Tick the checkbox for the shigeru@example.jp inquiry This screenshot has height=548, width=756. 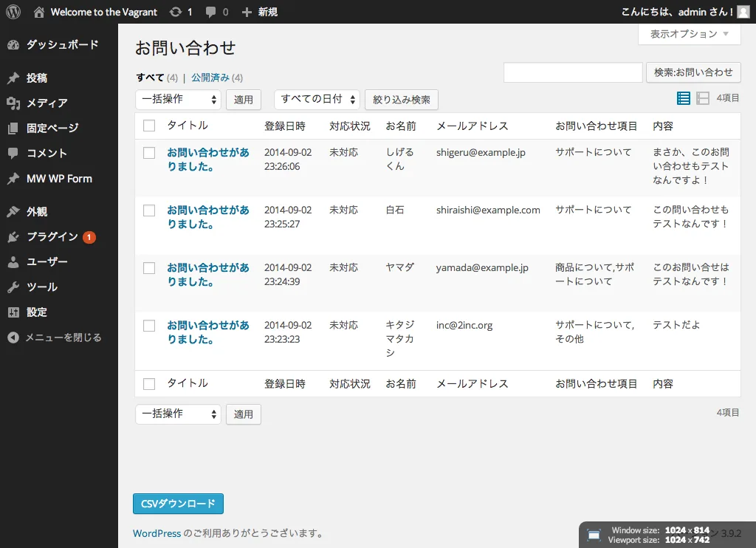[x=149, y=153]
